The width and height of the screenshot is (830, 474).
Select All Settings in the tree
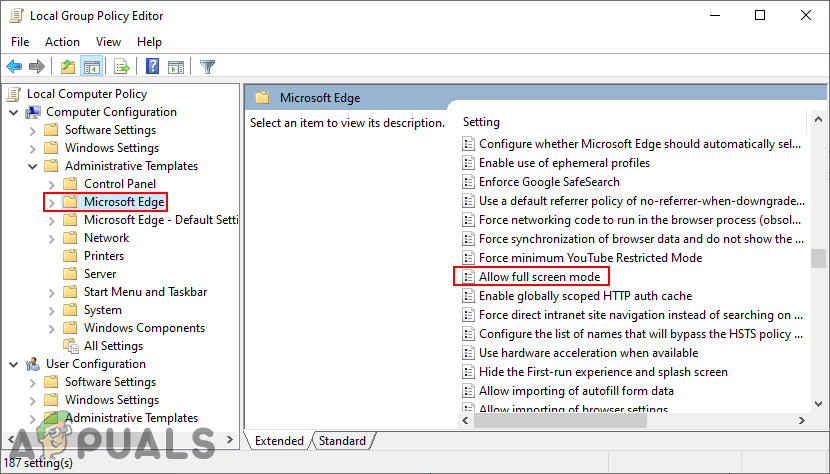[x=113, y=346]
